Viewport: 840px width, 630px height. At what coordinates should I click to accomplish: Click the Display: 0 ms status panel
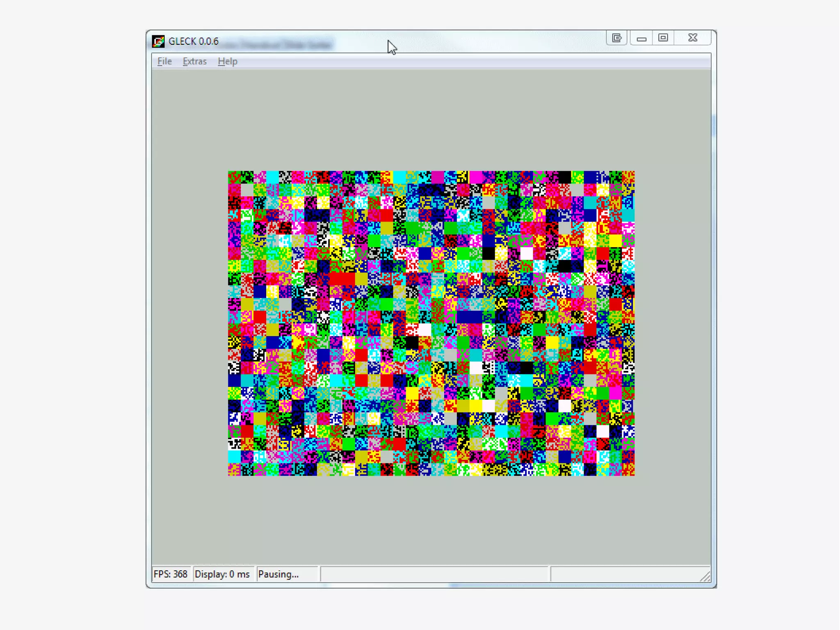coord(222,574)
